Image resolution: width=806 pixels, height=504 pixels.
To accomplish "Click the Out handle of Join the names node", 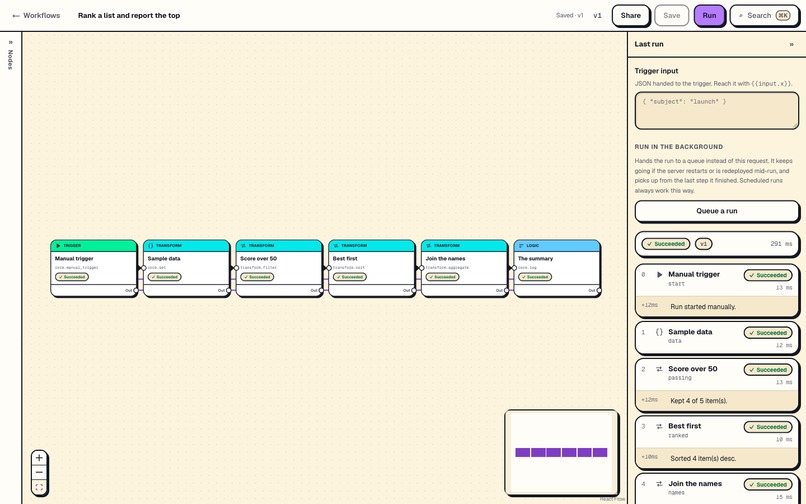I will pos(506,291).
